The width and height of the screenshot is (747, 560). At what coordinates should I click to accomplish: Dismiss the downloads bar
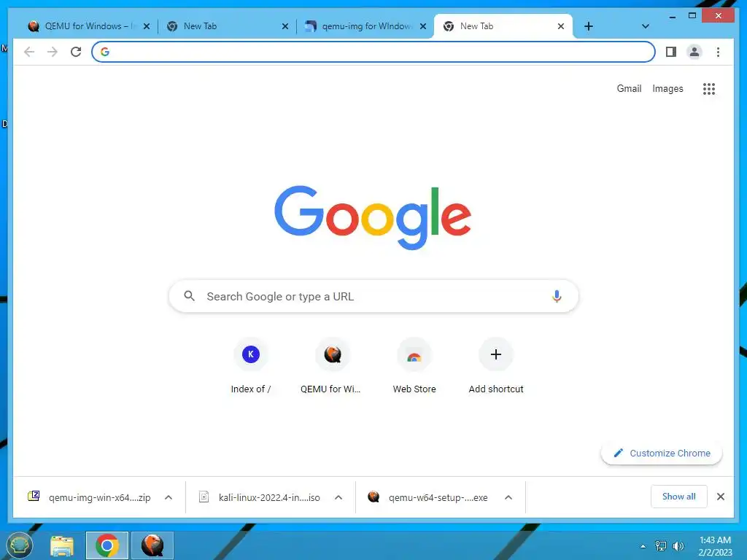click(x=721, y=497)
